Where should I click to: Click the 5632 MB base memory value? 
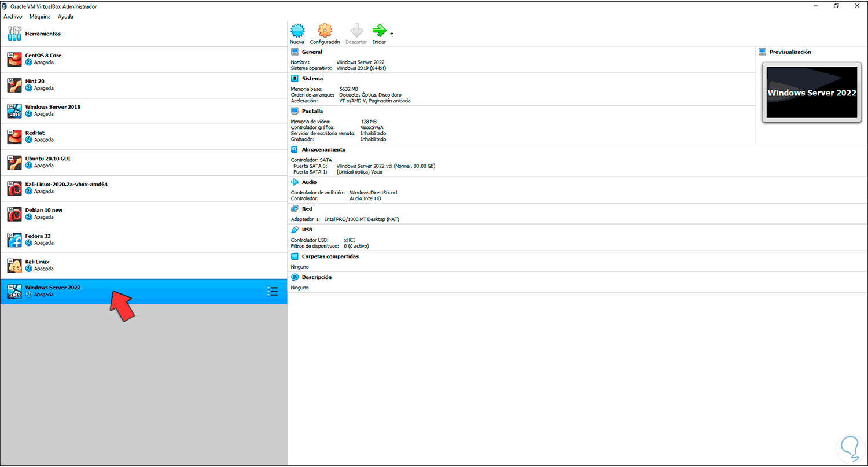coord(349,89)
